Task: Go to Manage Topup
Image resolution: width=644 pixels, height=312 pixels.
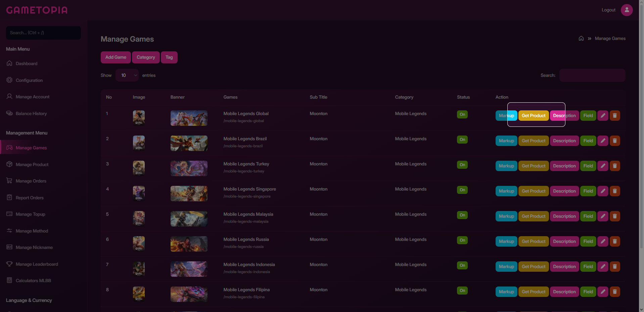Action: 30,214
